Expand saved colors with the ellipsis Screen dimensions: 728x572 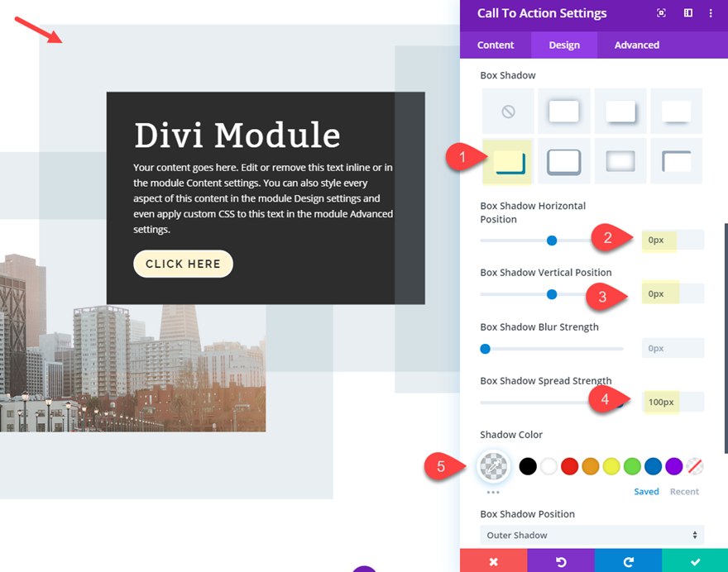click(493, 491)
